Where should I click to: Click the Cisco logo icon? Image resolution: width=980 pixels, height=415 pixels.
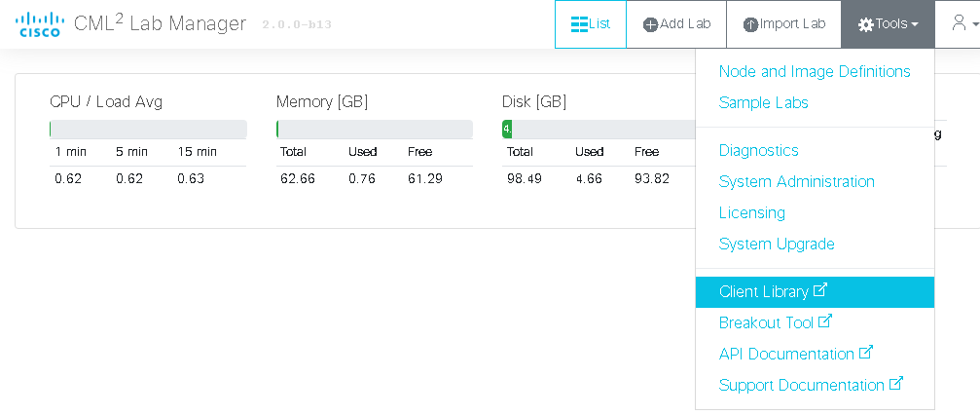[40, 24]
